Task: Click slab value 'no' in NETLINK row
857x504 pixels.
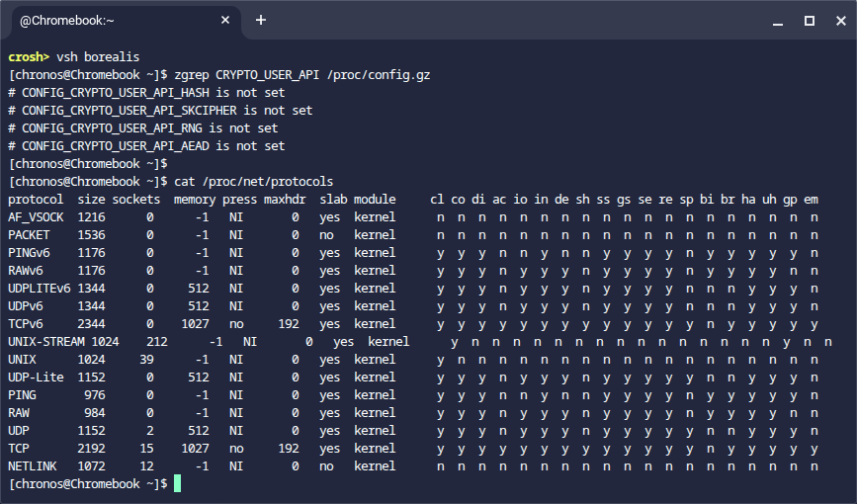Action: click(326, 466)
